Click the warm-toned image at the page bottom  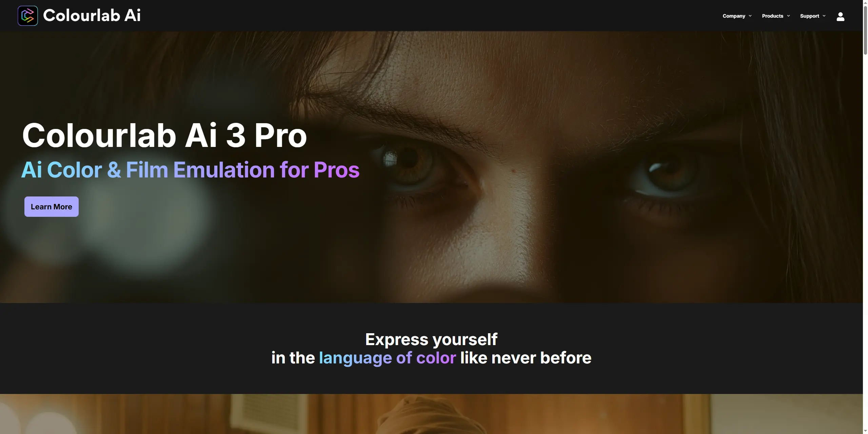point(431,414)
